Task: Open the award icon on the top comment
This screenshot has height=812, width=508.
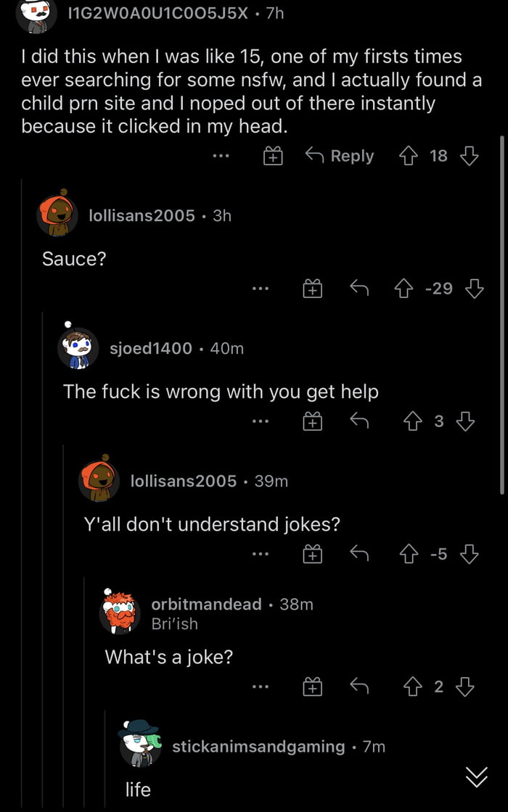Action: (272, 155)
